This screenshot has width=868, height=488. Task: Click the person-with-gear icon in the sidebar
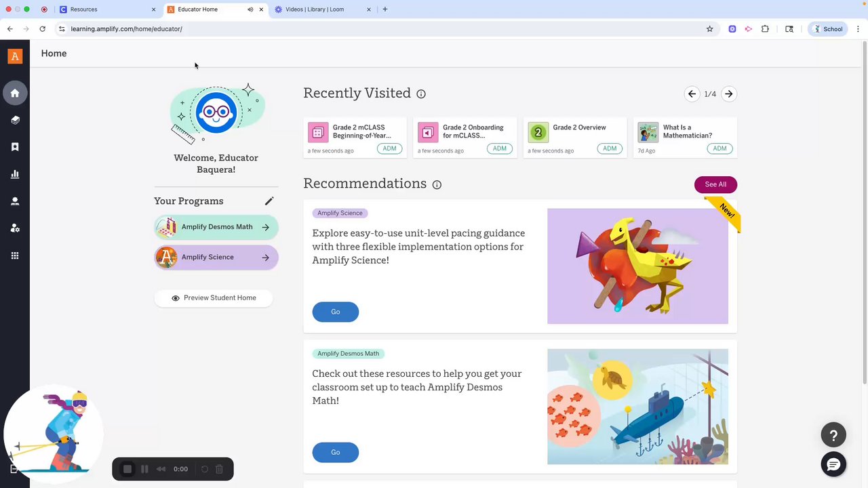(15, 228)
